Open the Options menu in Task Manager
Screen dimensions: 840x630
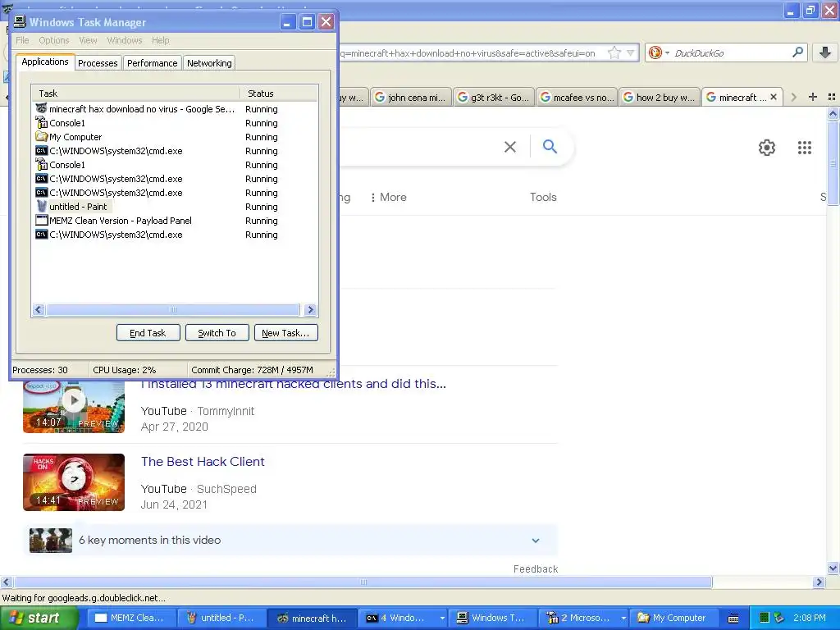point(53,40)
